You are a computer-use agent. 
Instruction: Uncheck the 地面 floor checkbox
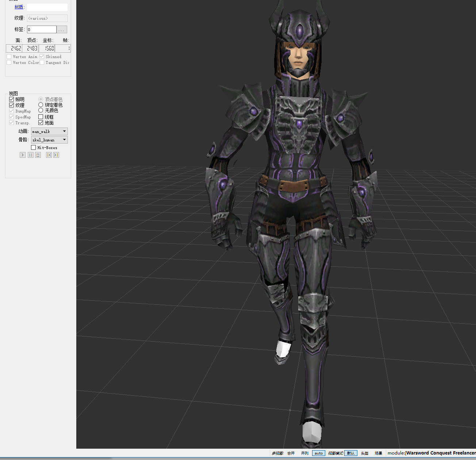tap(41, 123)
